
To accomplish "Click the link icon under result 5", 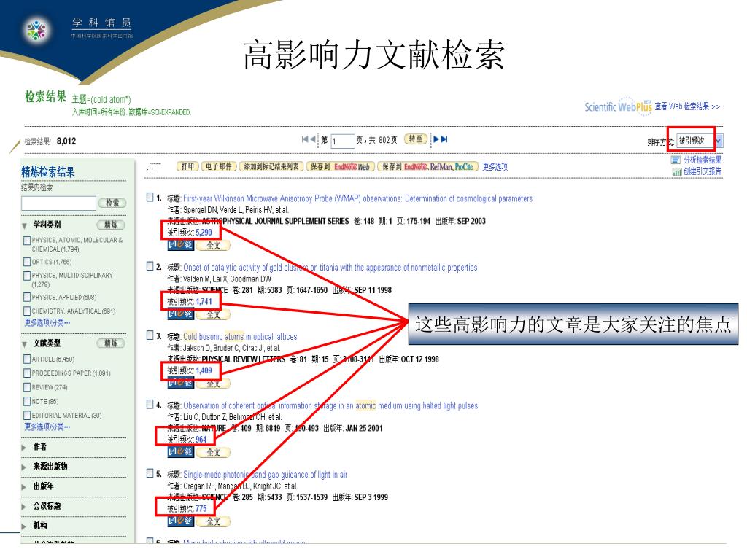I will [x=181, y=521].
